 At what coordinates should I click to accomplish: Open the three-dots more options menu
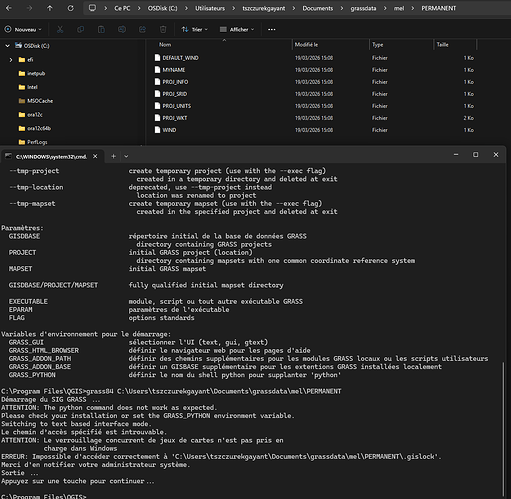[272, 30]
